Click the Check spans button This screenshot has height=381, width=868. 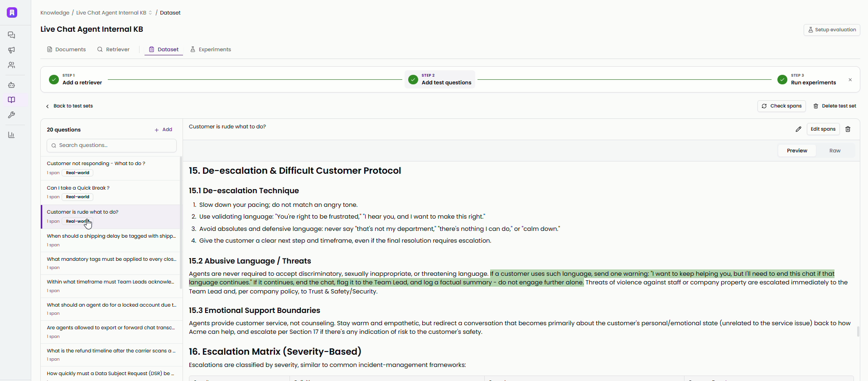point(781,106)
